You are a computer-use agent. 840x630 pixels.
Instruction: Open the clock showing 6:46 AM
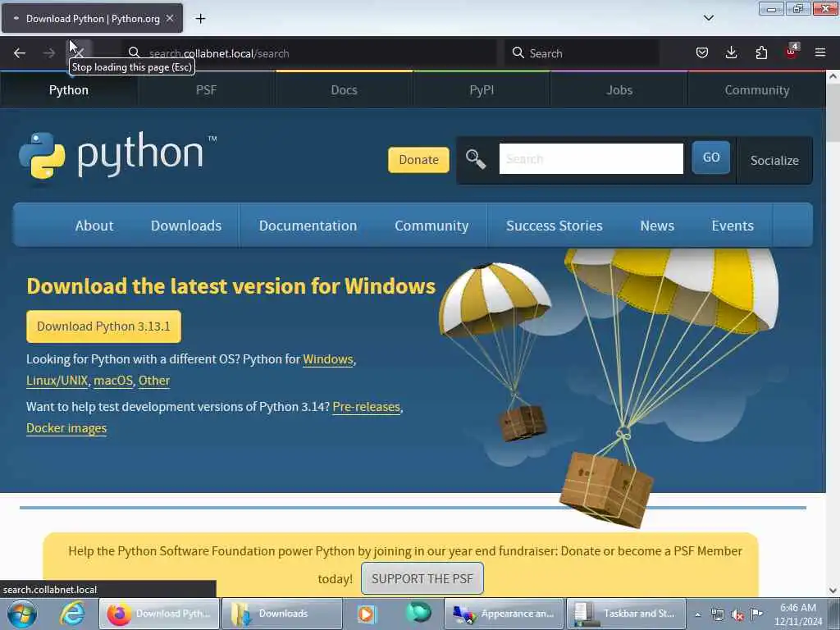[x=797, y=614]
